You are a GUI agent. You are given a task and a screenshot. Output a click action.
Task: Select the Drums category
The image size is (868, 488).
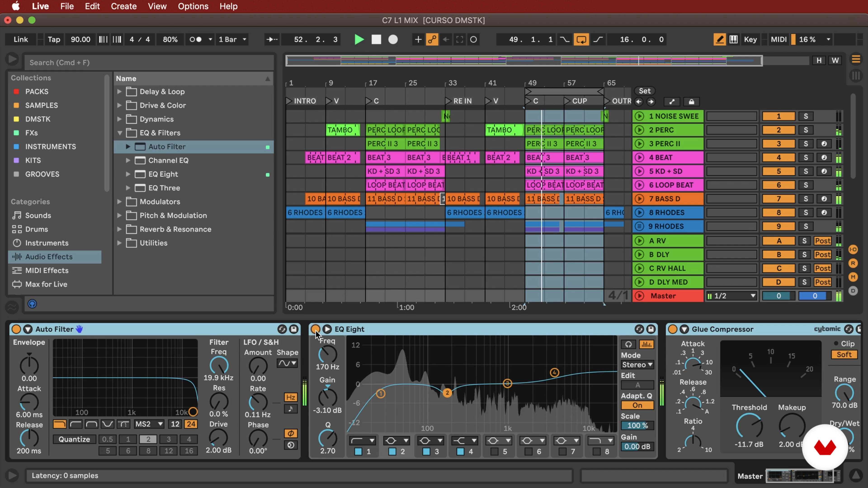pyautogui.click(x=36, y=229)
